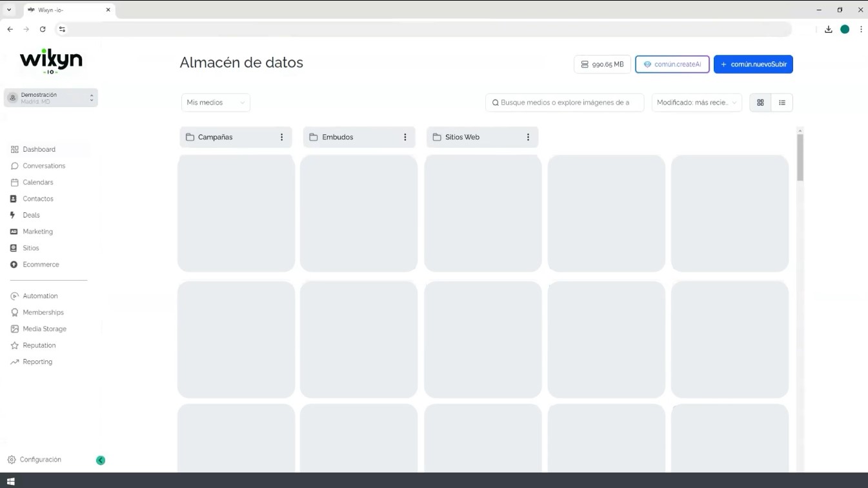
Task: Click the Media Storage image icon
Action: 14,329
